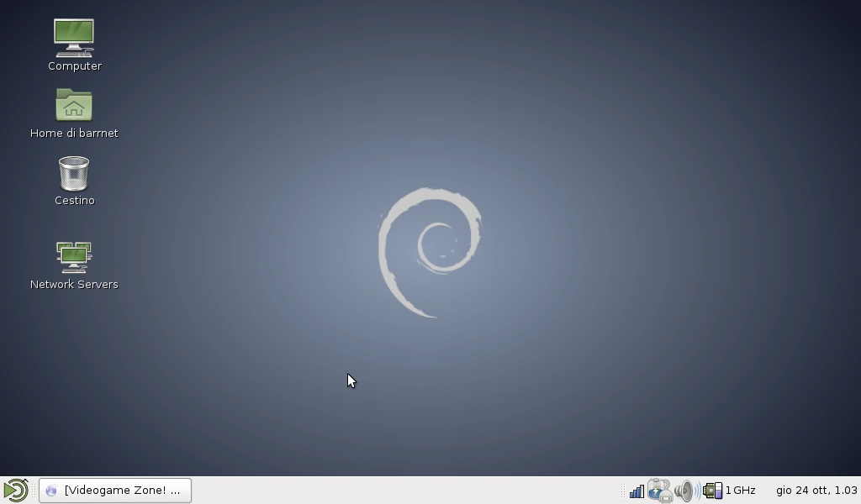Image resolution: width=861 pixels, height=504 pixels.
Task: Click the notification area grip handle
Action: click(x=623, y=491)
